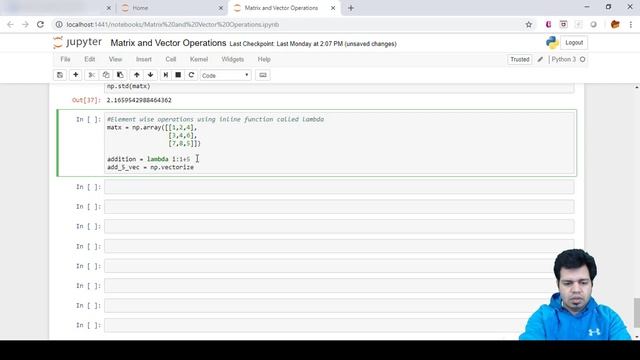The height and width of the screenshot is (360, 640).
Task: Bookmark this page with the star icon
Action: 529,24
